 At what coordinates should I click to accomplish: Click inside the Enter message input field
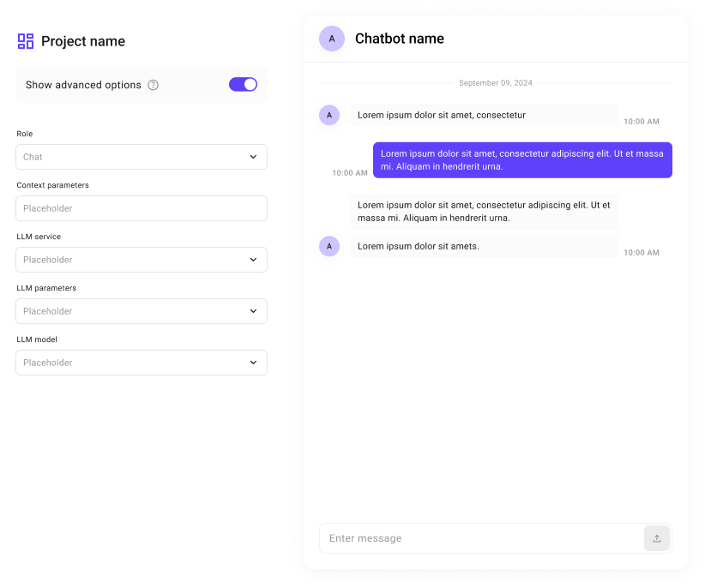pos(472,538)
